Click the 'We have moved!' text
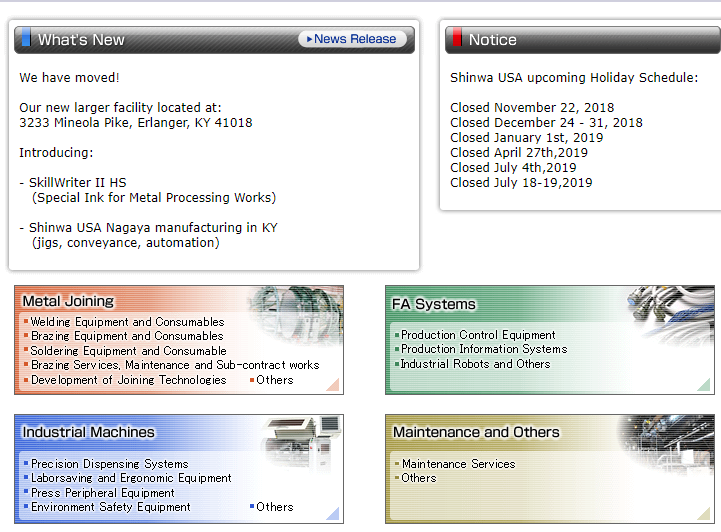 (69, 78)
